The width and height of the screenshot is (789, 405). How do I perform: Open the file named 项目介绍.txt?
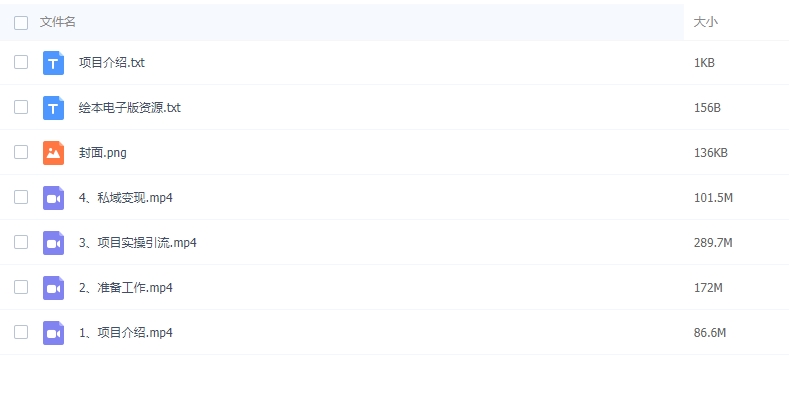pyautogui.click(x=112, y=63)
